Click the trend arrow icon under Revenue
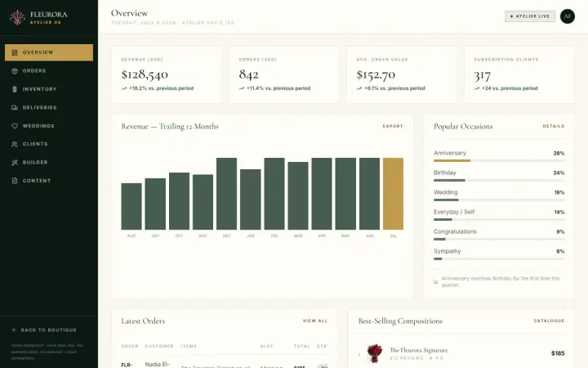The height and width of the screenshot is (368, 588). (x=124, y=88)
